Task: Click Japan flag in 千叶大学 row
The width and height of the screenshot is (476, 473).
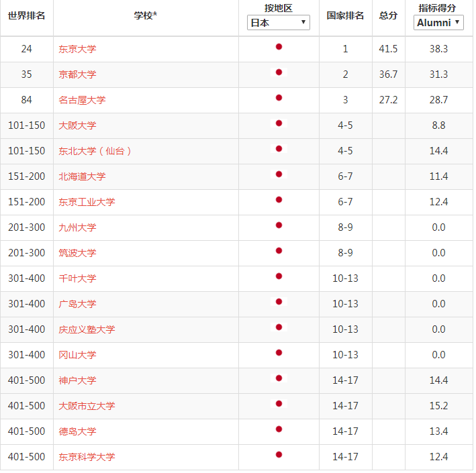Action: [279, 276]
